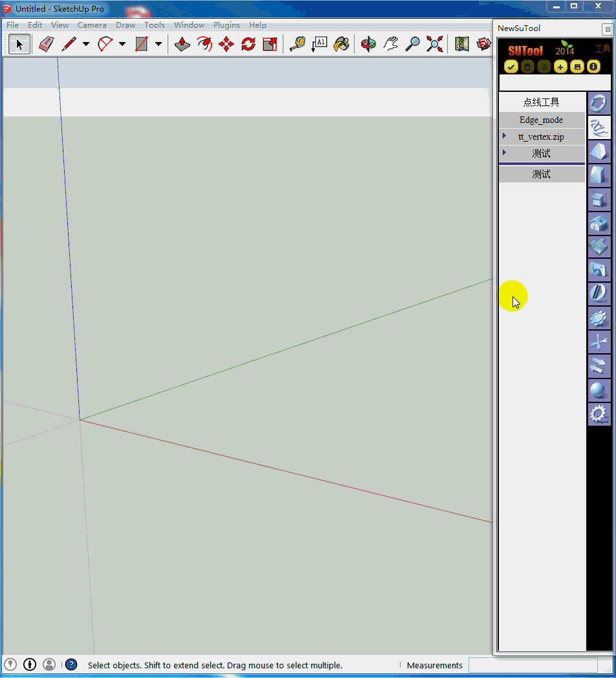Open the Help menu
The image size is (616, 678).
click(258, 25)
